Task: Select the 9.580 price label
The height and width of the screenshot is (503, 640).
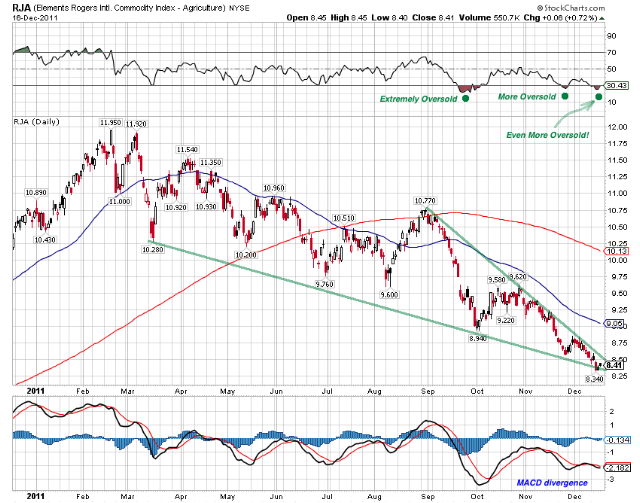Action: (x=497, y=280)
